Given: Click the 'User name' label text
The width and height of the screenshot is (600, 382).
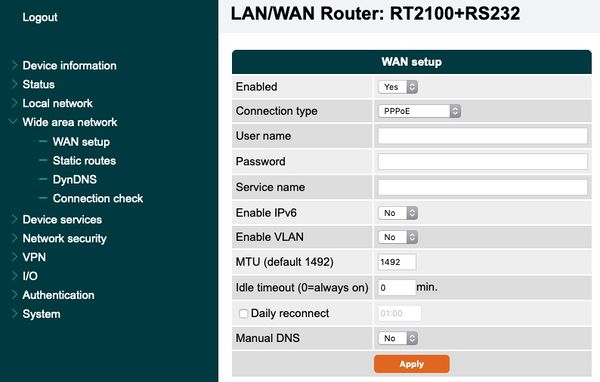Looking at the screenshot, I should click(x=263, y=136).
